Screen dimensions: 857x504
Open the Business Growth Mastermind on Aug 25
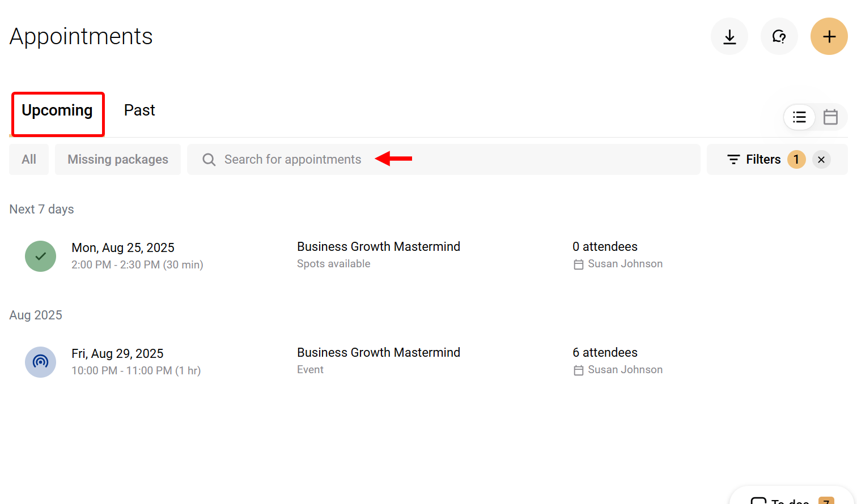379,246
